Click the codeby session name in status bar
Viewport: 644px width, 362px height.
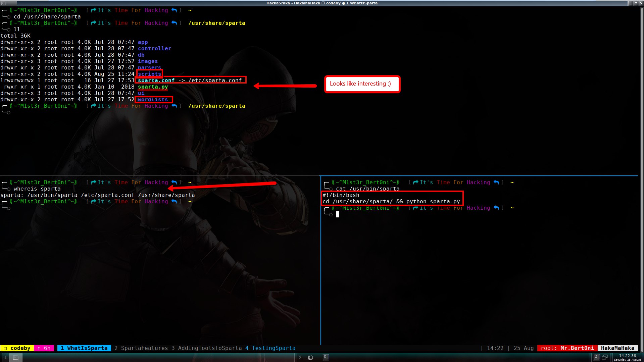pyautogui.click(x=17, y=348)
